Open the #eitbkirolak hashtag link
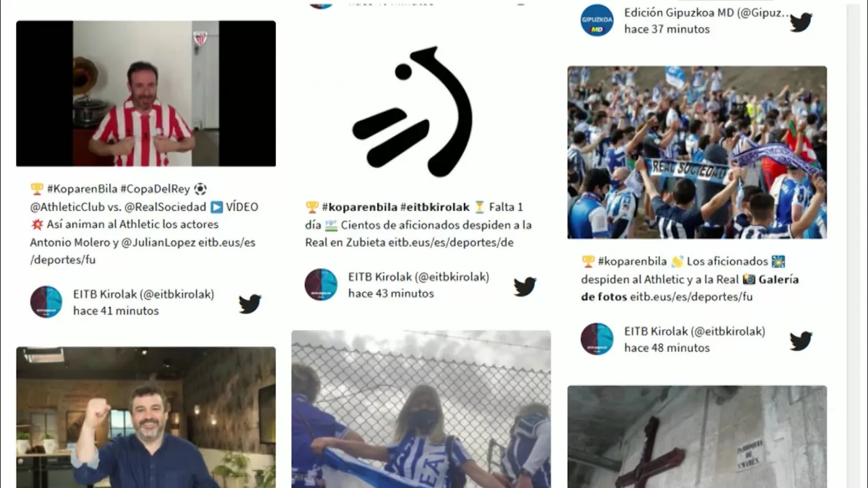Screen dimensions: 868x488 click(435, 207)
